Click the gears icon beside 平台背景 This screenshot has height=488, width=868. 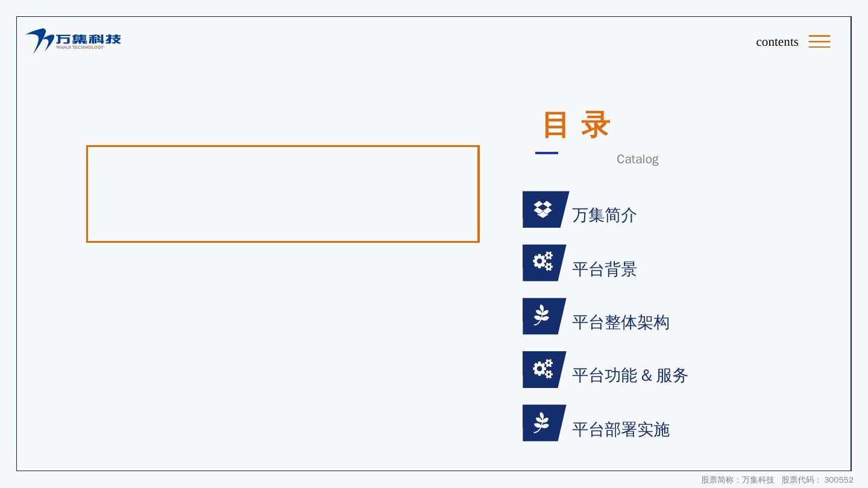(543, 262)
